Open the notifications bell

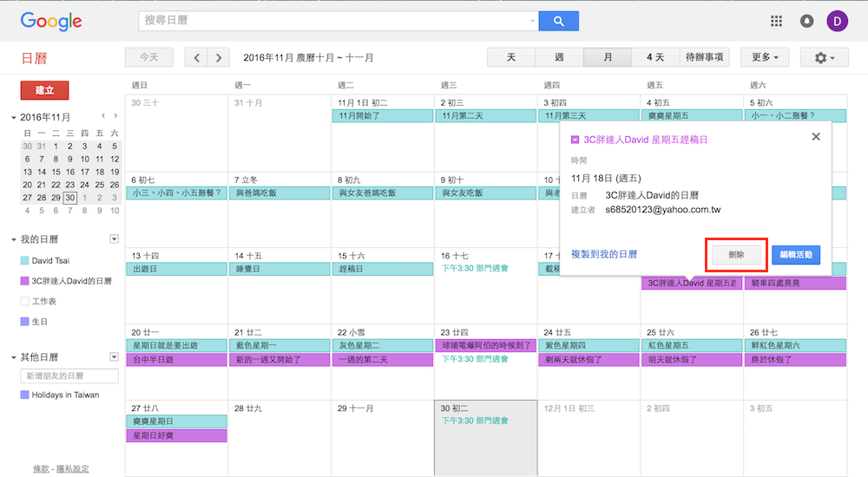pyautogui.click(x=807, y=21)
